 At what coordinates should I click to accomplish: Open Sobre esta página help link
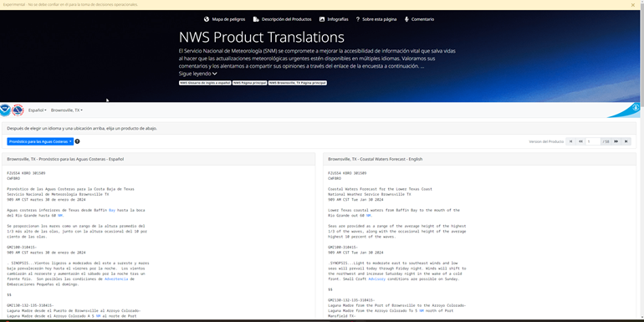376,19
